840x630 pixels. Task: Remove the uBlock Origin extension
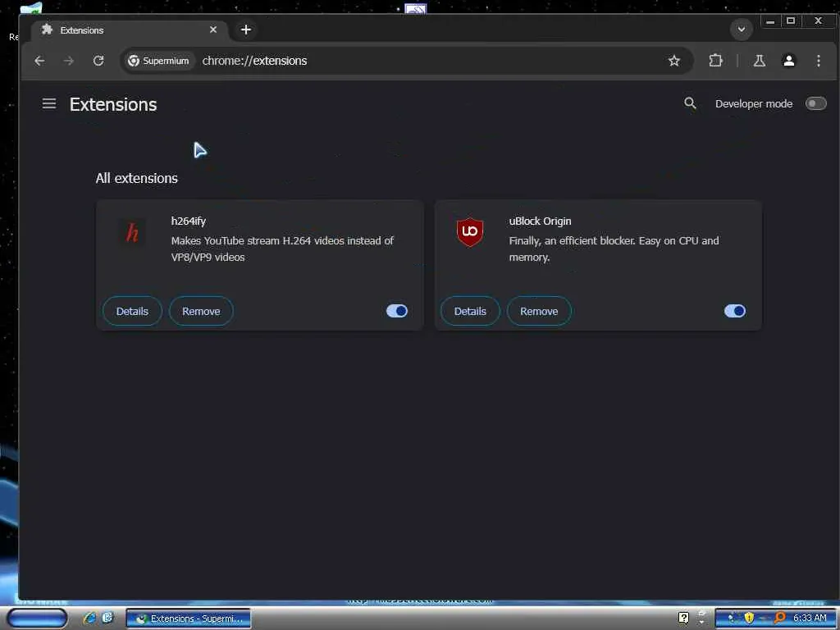(539, 311)
